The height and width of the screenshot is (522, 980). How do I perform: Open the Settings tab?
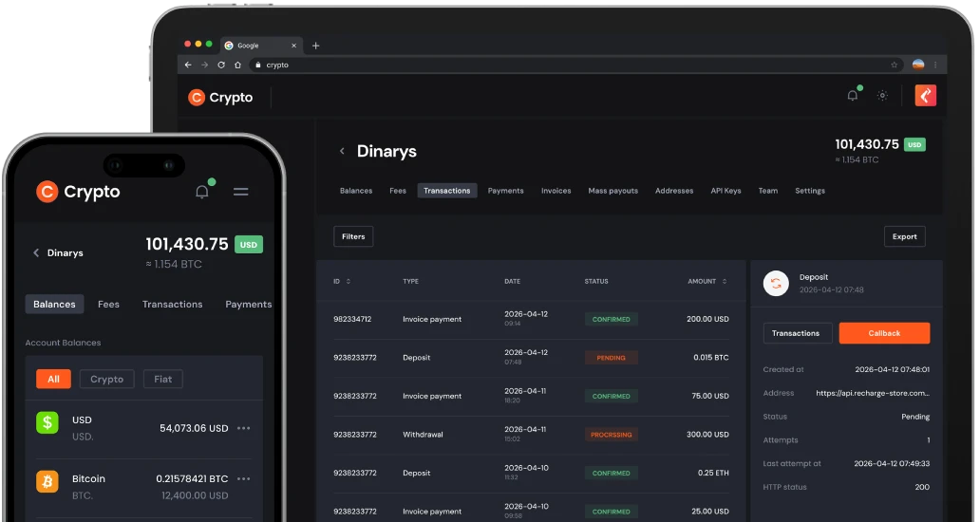810,191
